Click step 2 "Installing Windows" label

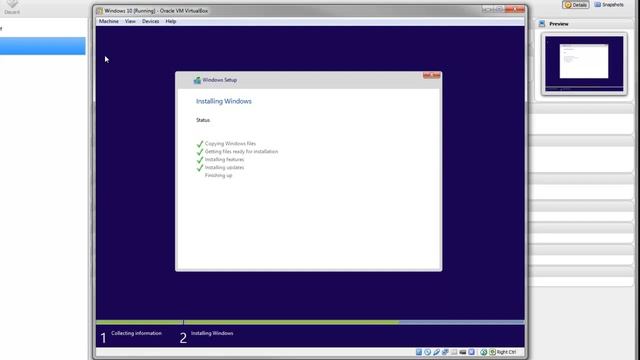tap(212, 333)
